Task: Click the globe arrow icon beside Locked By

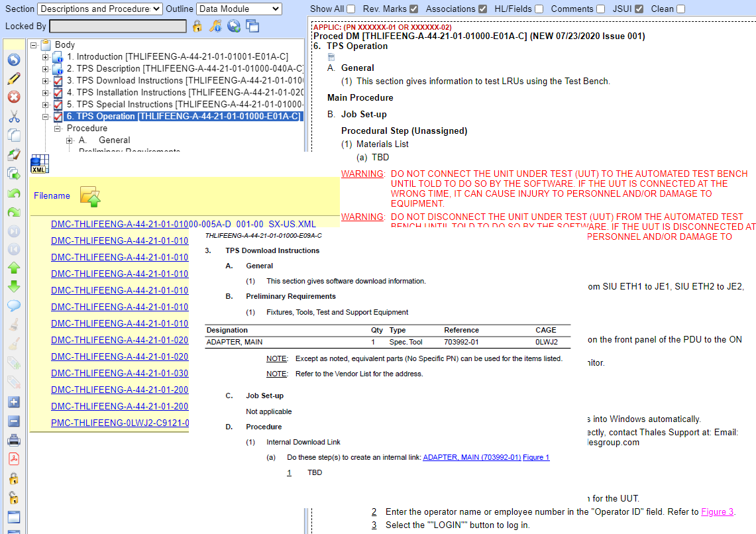Action: click(234, 26)
